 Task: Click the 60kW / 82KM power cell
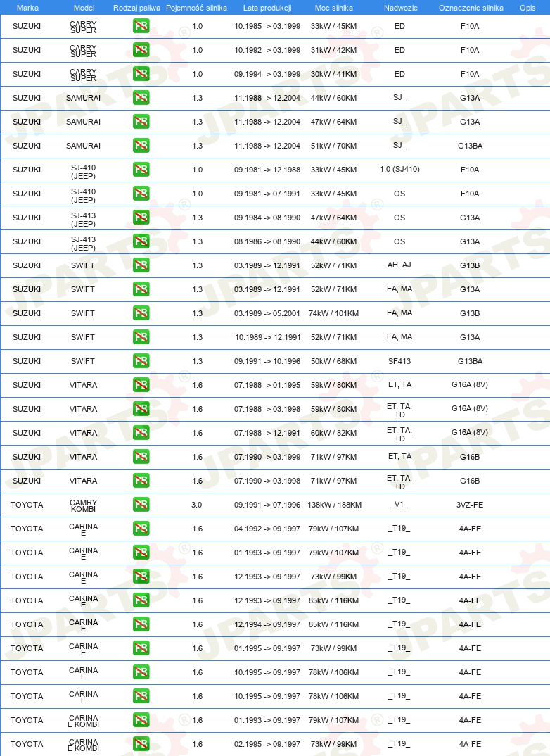[334, 433]
